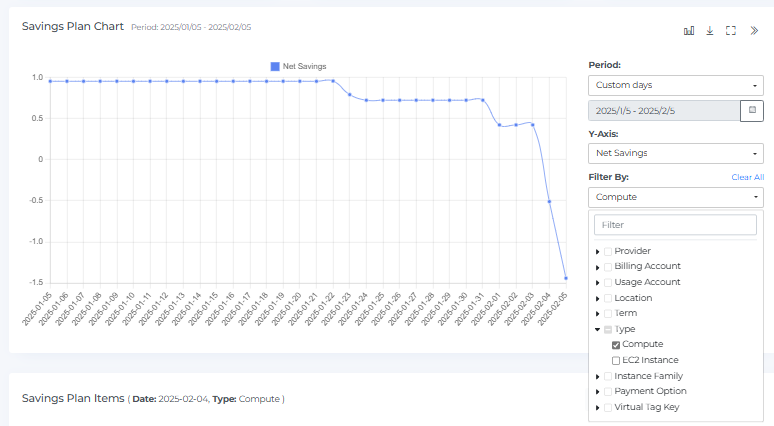Open the Compute filter-by dropdown
The width and height of the screenshot is (774, 426).
675,197
